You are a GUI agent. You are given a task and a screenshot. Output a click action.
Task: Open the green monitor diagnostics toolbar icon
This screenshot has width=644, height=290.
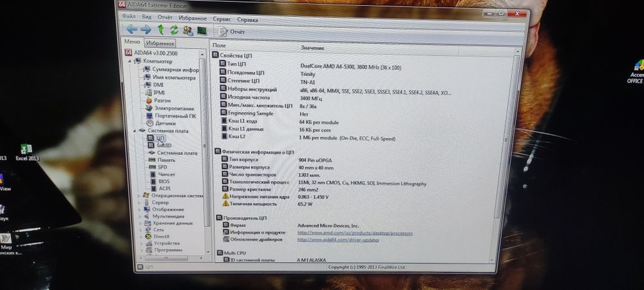202,31
